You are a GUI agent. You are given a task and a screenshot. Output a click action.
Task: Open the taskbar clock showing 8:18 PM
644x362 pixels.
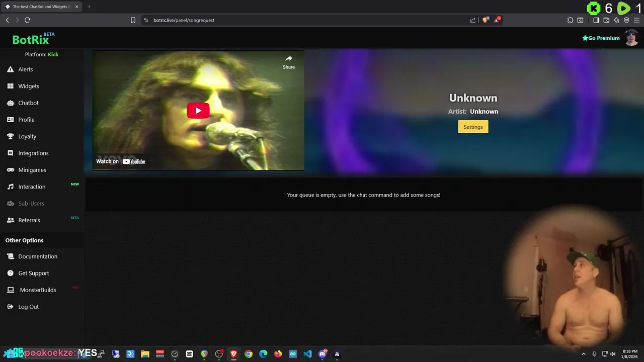[630, 354]
